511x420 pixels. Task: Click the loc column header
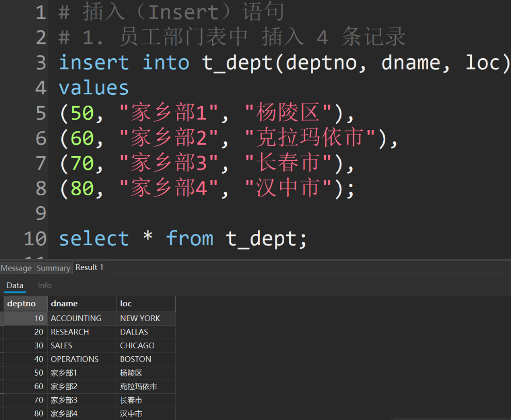(x=146, y=304)
